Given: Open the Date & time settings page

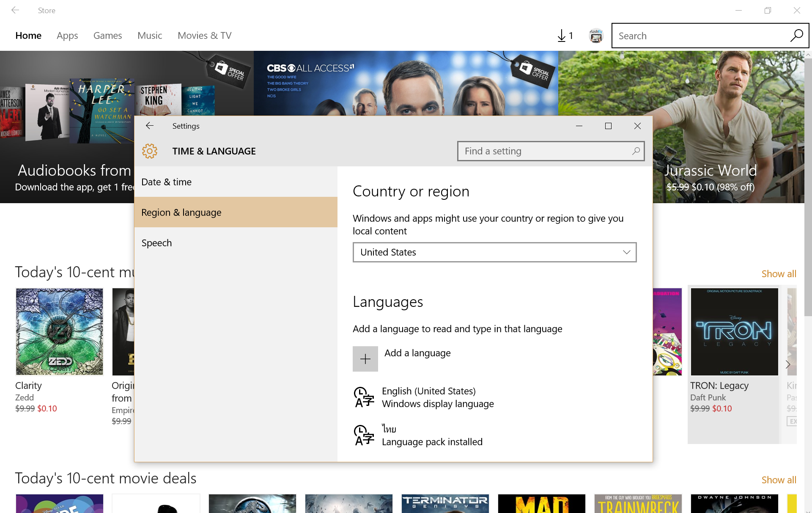Looking at the screenshot, I should (167, 182).
